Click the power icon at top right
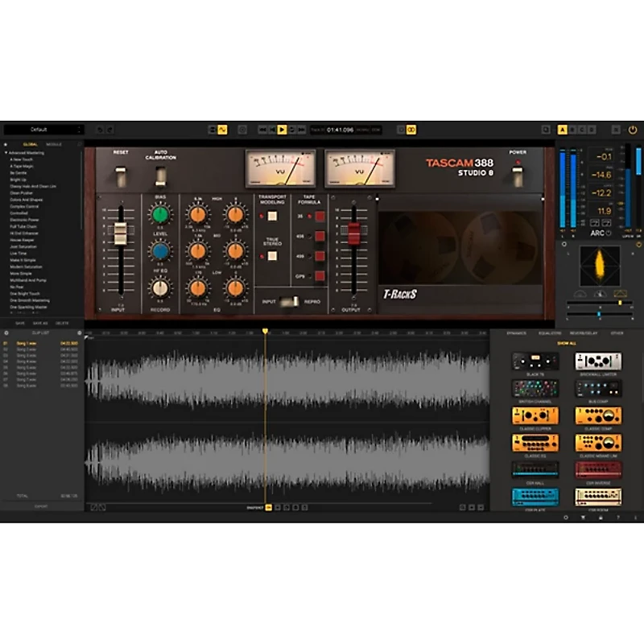The width and height of the screenshot is (644, 644). pyautogui.click(x=633, y=129)
